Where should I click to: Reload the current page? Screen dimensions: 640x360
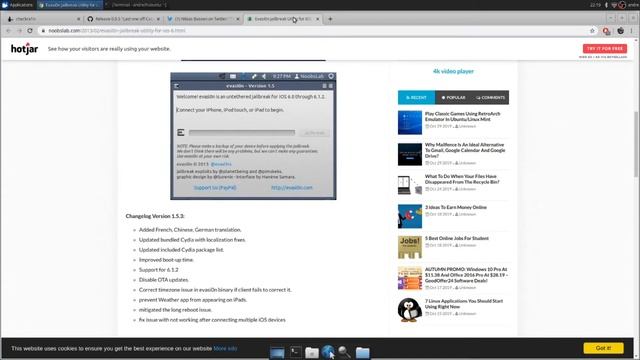pos(30,31)
